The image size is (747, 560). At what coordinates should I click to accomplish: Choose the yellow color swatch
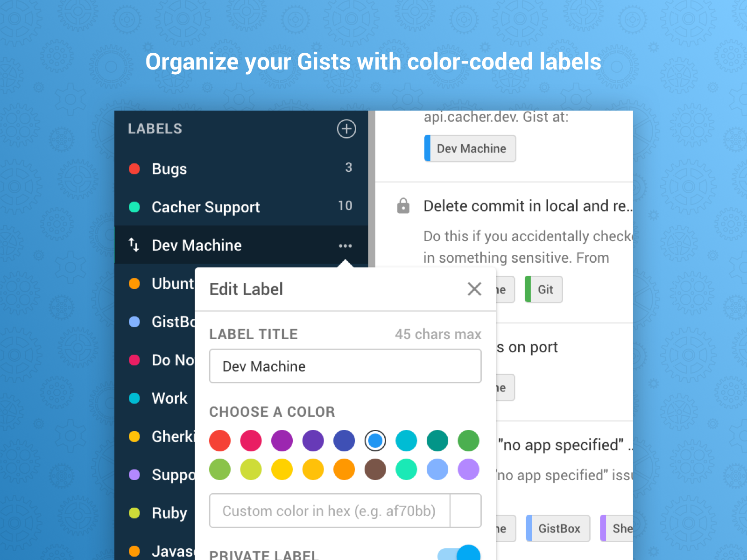(282, 469)
